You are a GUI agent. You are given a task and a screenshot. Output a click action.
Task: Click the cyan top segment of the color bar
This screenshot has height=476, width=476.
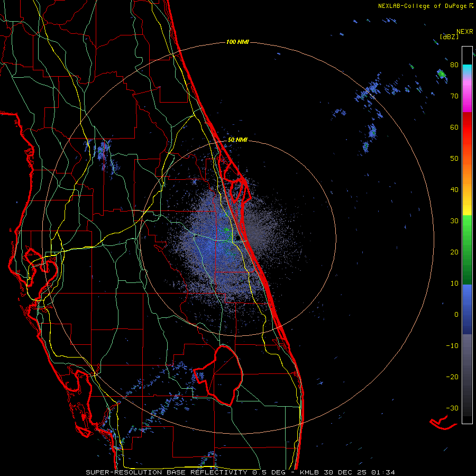[467, 69]
